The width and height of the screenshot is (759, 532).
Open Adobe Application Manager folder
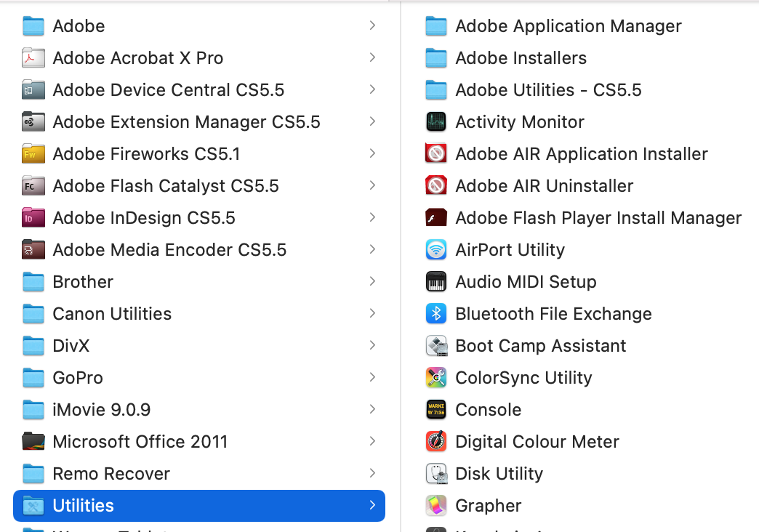tap(568, 26)
